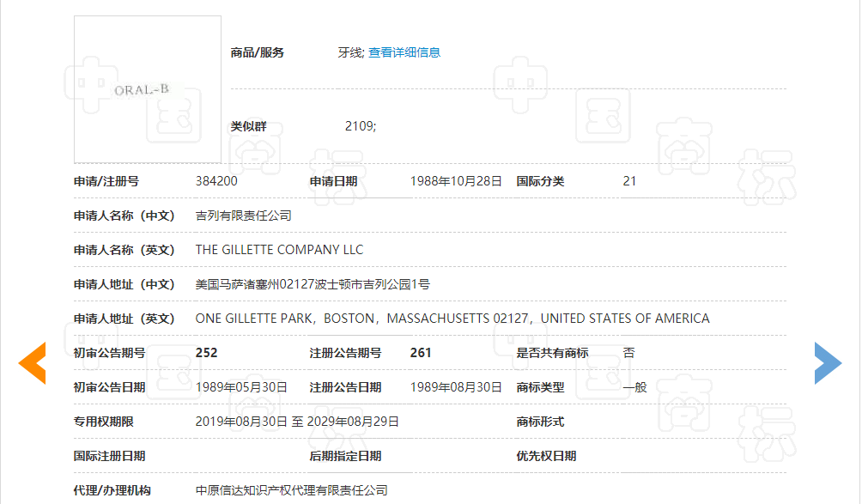Click the 类似群 label
The image size is (862, 504).
[x=248, y=126]
